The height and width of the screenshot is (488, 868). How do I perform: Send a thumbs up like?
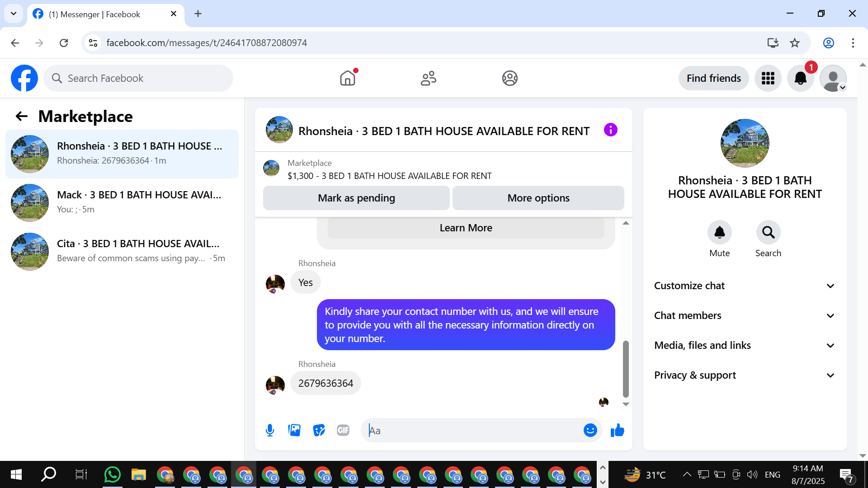(x=617, y=430)
